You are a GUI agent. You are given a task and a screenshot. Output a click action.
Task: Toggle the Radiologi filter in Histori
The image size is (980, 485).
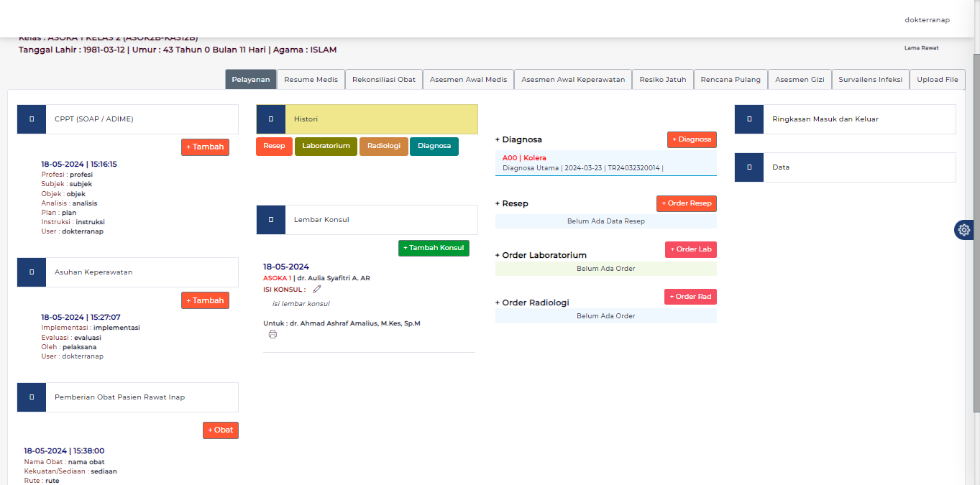click(x=383, y=146)
